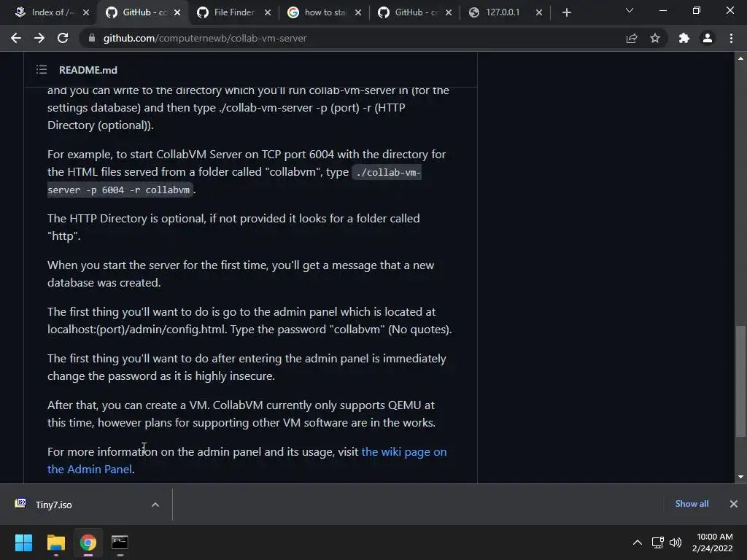Viewport: 747px width, 560px height.
Task: Open the wiki page on the Admin Panel
Action: coord(404,452)
